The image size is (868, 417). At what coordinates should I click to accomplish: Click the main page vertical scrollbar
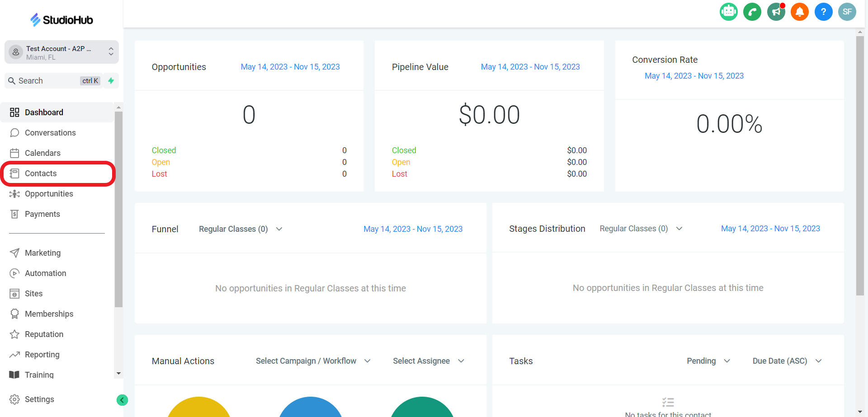tap(860, 166)
